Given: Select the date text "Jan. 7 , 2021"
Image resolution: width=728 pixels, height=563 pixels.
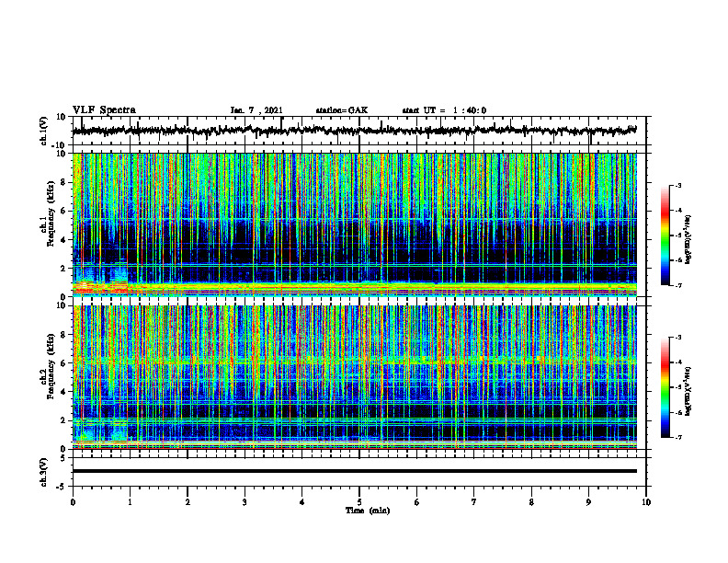Looking at the screenshot, I should (x=256, y=110).
